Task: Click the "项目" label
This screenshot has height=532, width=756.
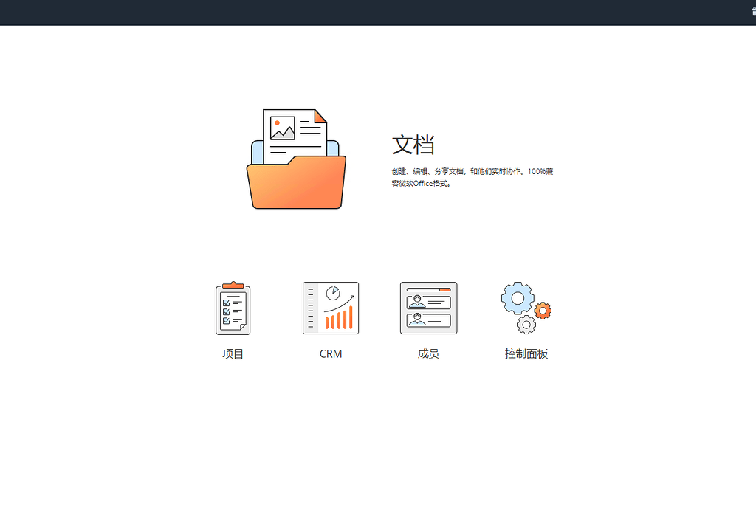Action: click(233, 353)
